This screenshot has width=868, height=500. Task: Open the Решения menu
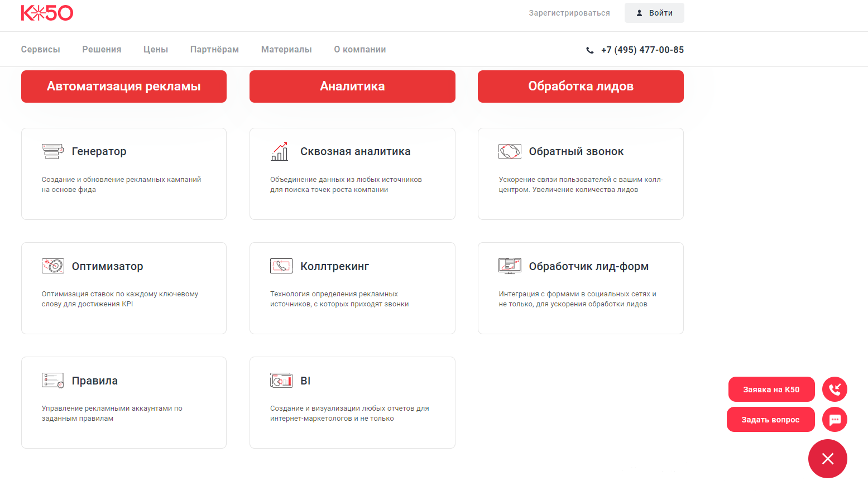point(102,50)
